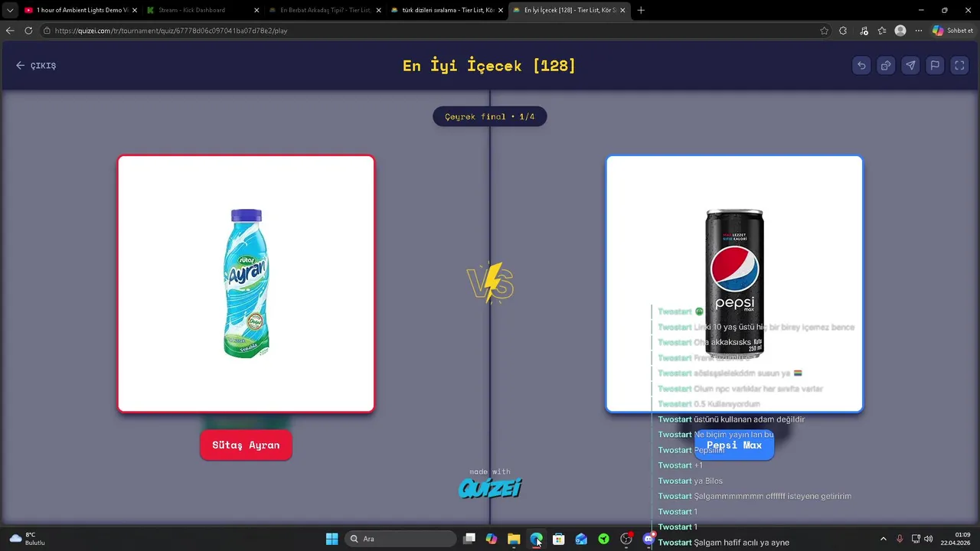Click chat message 'üstünü kullanan adam değildir'
The image size is (980, 551).
click(749, 419)
